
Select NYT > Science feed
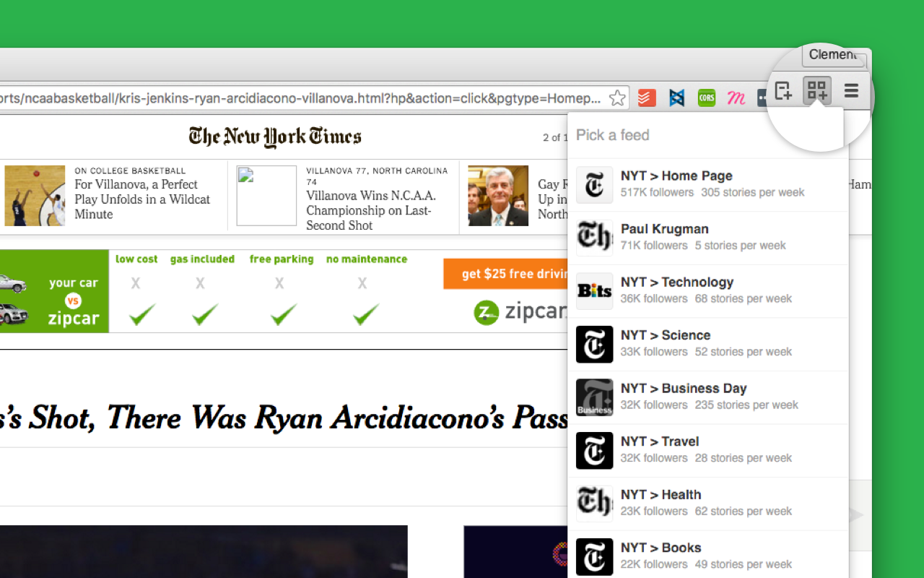(708, 344)
